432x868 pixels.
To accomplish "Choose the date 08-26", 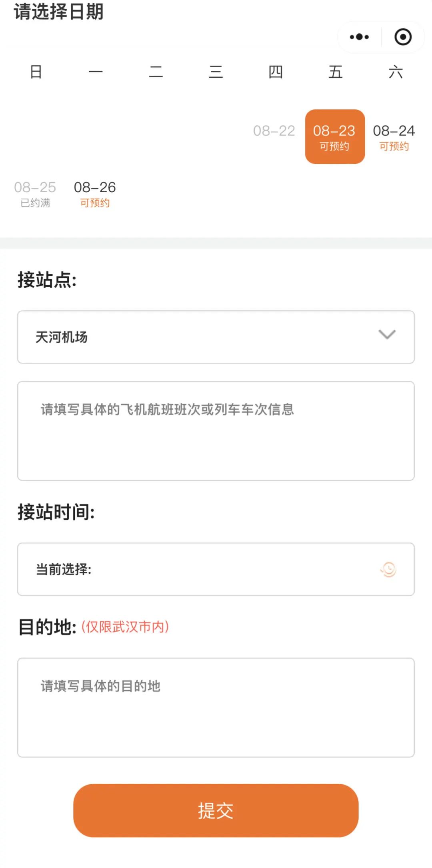I will [95, 193].
